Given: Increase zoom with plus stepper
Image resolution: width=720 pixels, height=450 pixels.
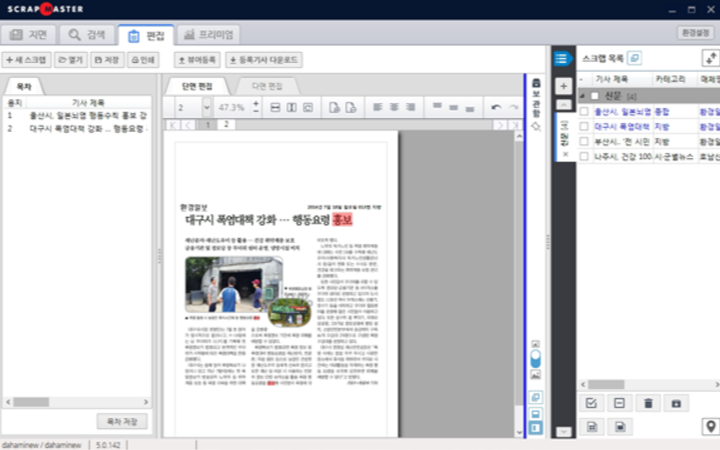Looking at the screenshot, I should (x=256, y=103).
